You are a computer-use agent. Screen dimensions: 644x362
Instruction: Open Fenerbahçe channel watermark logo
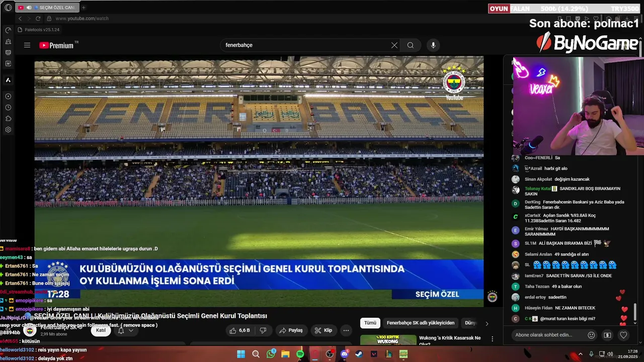point(493,297)
